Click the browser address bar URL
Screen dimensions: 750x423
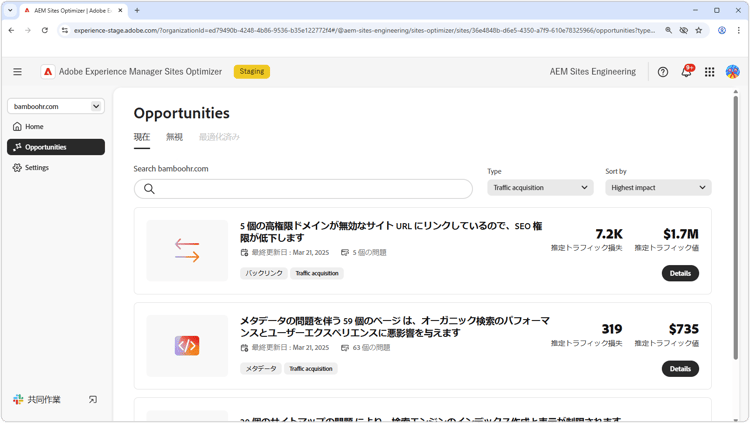pos(364,30)
